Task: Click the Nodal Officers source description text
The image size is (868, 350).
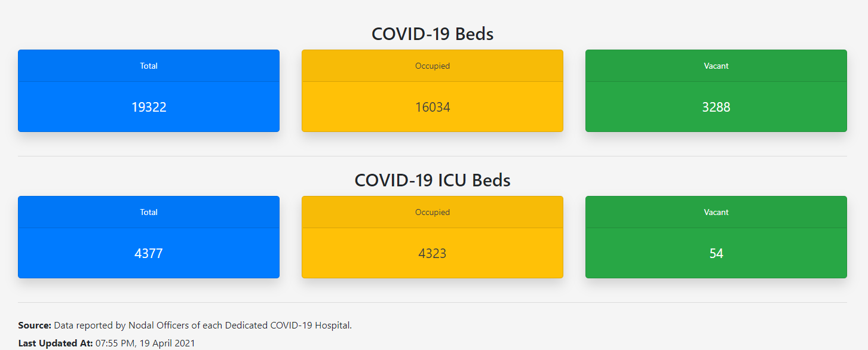Action: coord(203,326)
